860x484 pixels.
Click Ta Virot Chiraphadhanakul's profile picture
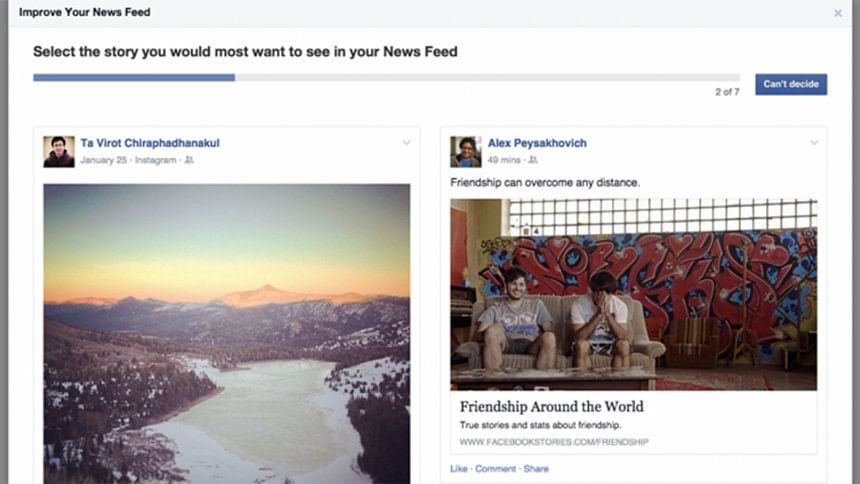click(x=59, y=151)
